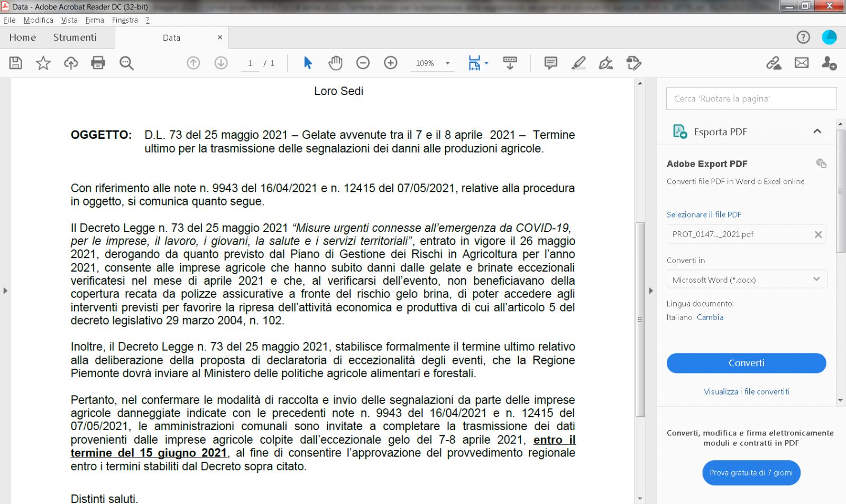This screenshot has height=504, width=846.
Task: Collapse the Esporta PDF section
Action: point(817,131)
